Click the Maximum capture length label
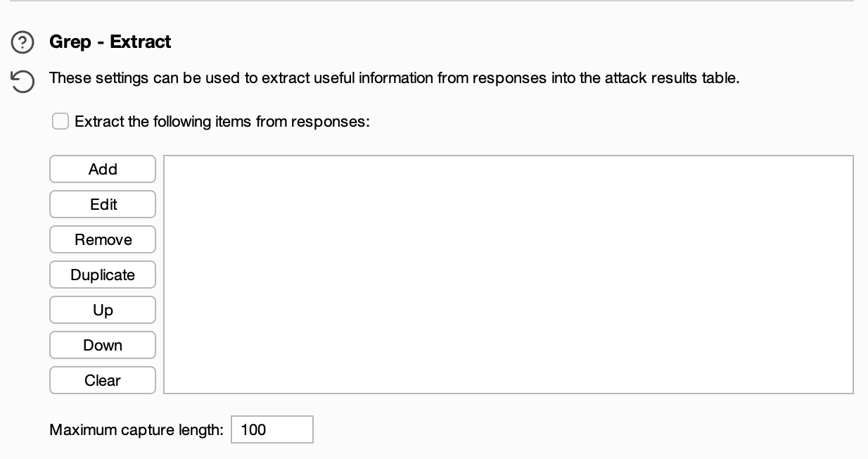Image resolution: width=868 pixels, height=459 pixels. point(136,429)
